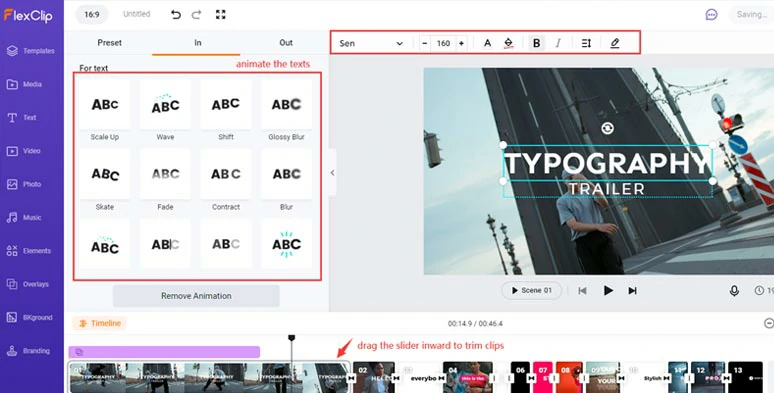The image size is (774, 393).
Task: Open the Music sidebar section
Action: coord(24,218)
